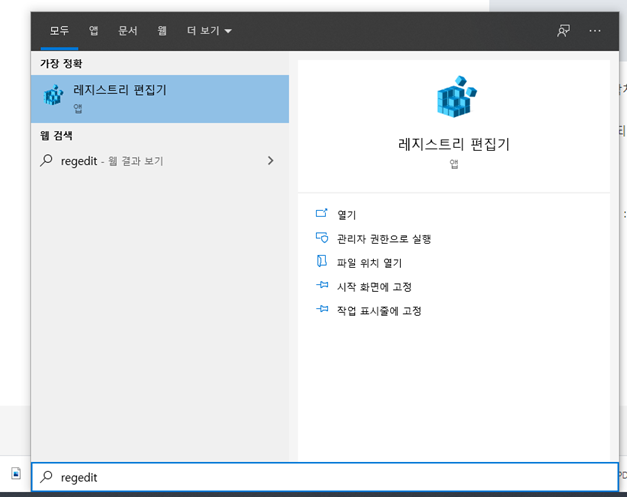
Task: Click the pin icon for 작업 표시줄에 고정
Action: (322, 309)
